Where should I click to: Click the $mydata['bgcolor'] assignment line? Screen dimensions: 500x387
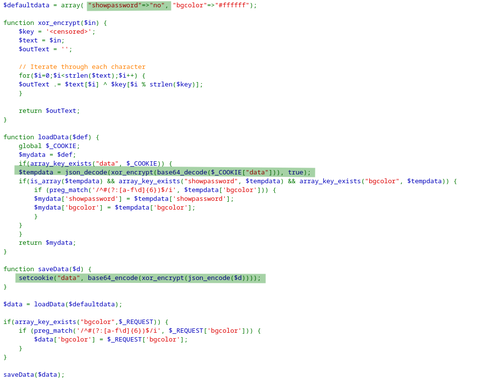[x=115, y=207]
